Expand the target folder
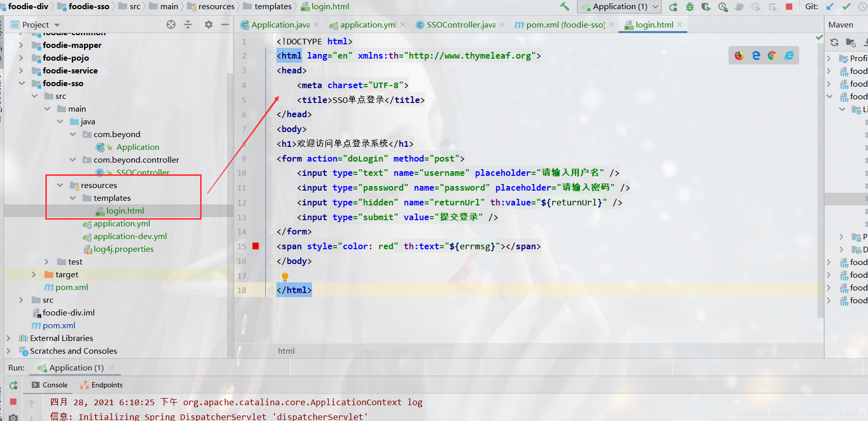 [x=34, y=274]
